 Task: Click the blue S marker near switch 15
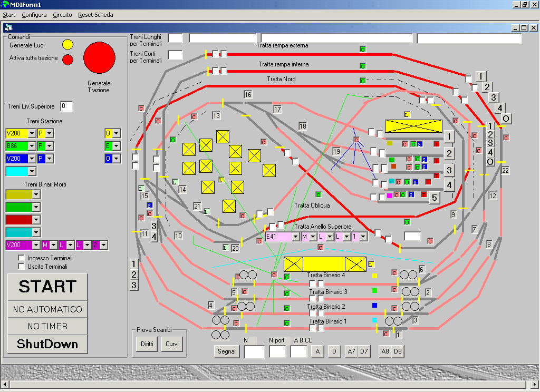pyautogui.click(x=150, y=205)
